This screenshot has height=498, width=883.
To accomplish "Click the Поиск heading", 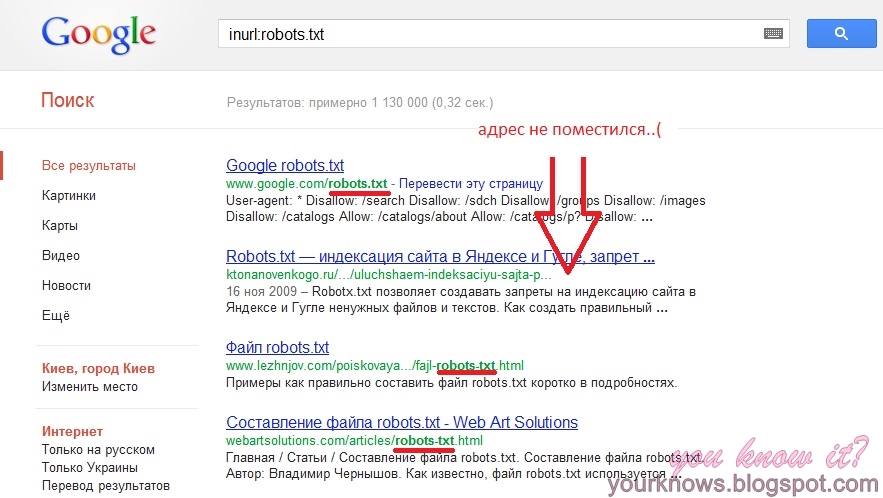I will (68, 100).
